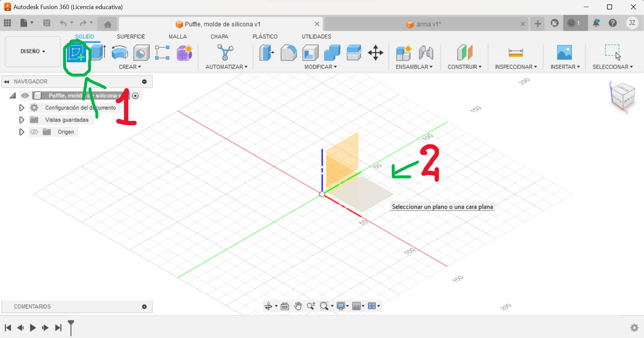Click the Home tab icon
This screenshot has height=338, width=644.
click(x=108, y=24)
